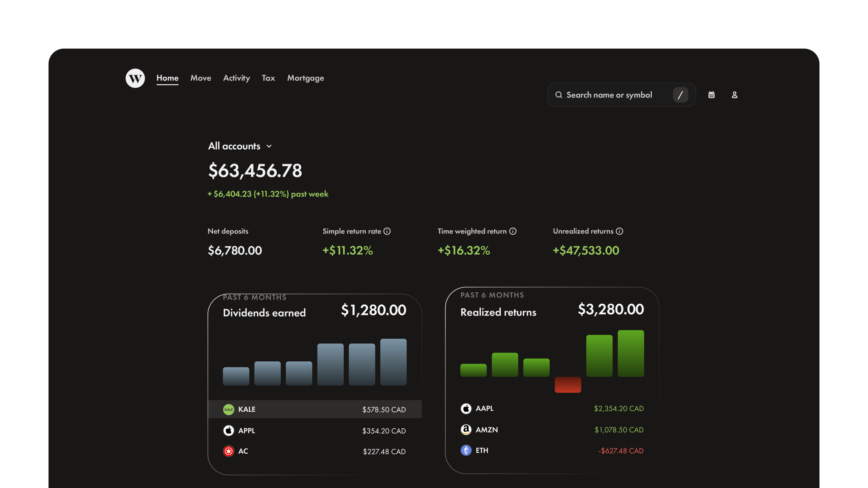
Task: Click the KALE stock logo
Action: pos(228,409)
